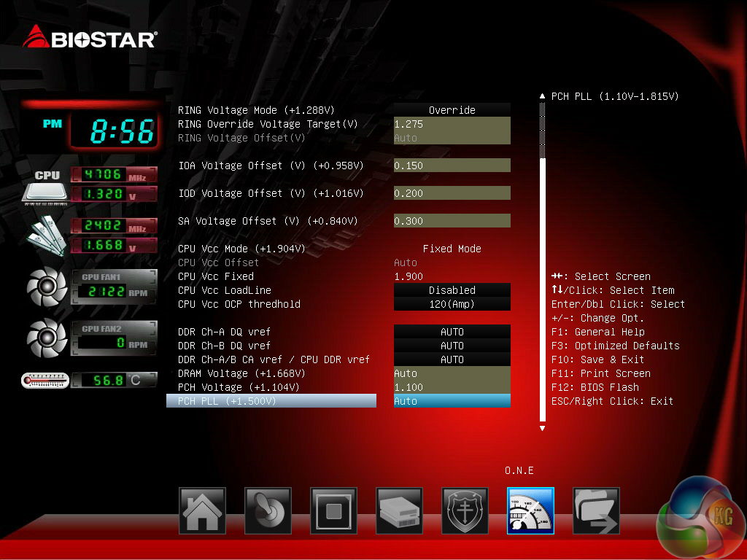Select IOD Voltage Offset label
The image size is (747, 560).
pos(271,192)
